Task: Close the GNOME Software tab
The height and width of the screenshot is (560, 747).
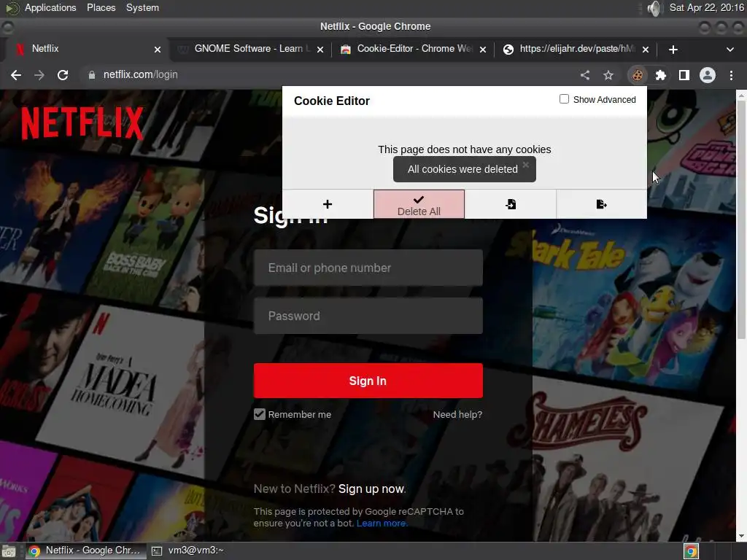Action: tap(320, 49)
